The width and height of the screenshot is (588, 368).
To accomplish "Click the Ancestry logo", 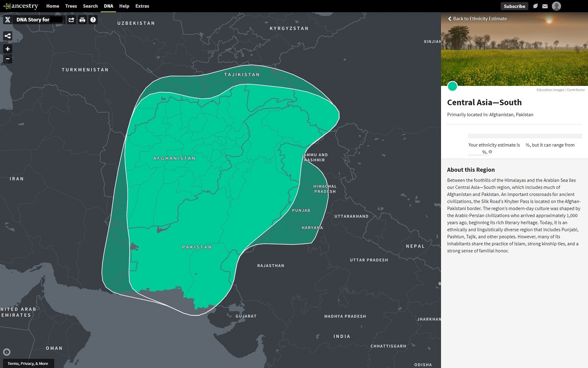I will click(21, 6).
